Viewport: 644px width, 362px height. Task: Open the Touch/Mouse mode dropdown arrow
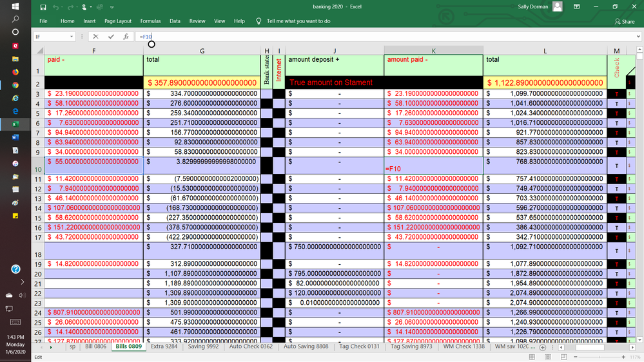click(x=90, y=7)
